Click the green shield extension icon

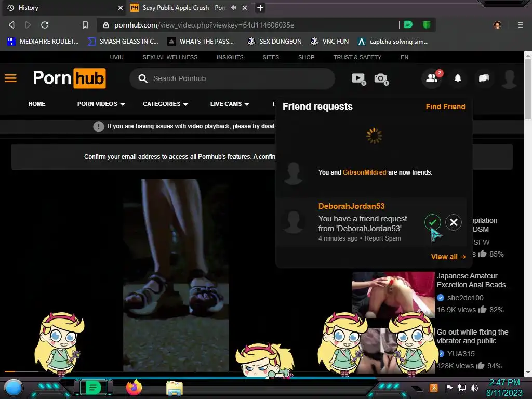tap(427, 24)
